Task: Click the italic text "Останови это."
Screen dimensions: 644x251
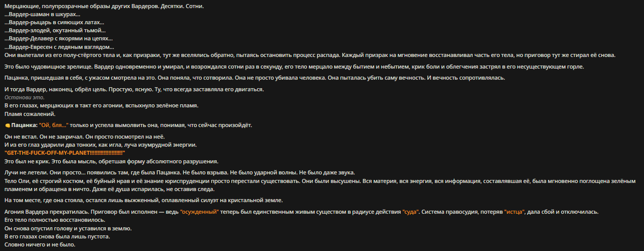Action: click(x=24, y=97)
